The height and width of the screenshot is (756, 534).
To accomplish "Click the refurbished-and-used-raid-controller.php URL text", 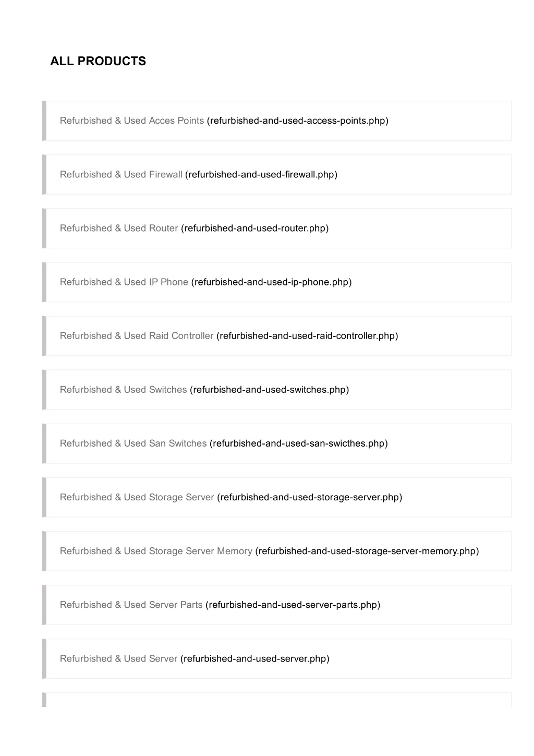I will [x=307, y=335].
